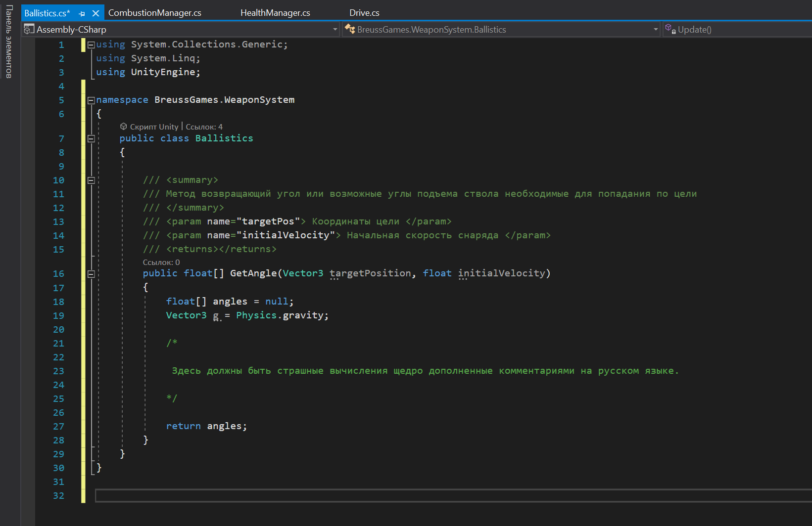The image size is (812, 526).
Task: Switch to the Drive.cs tab
Action: click(364, 13)
